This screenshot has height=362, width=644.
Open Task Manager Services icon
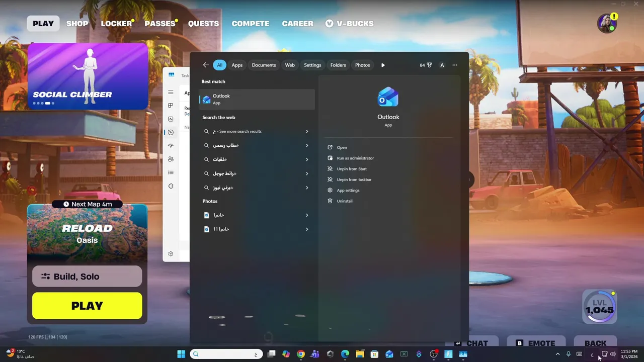tap(171, 186)
